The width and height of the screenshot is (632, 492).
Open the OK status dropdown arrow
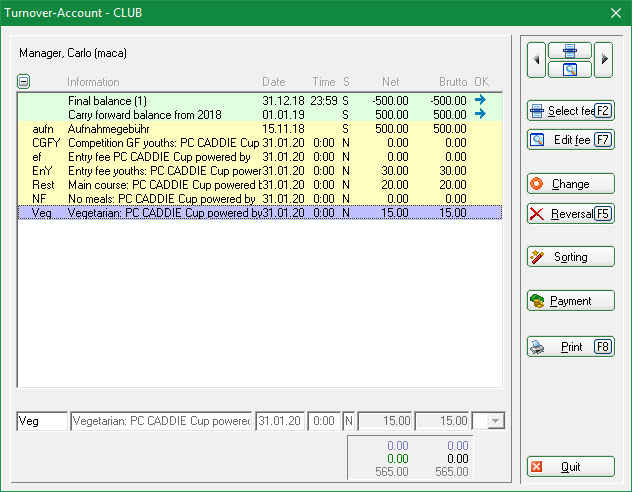tap(496, 422)
